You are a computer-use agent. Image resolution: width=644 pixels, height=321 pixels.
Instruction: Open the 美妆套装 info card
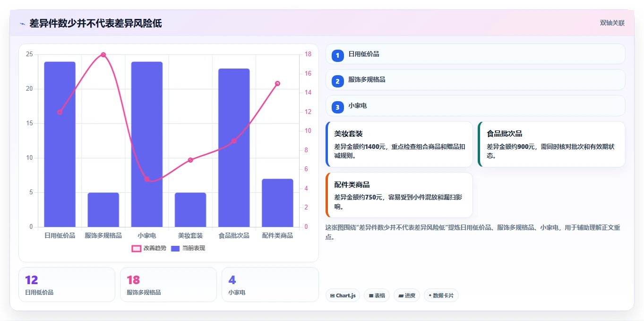399,144
